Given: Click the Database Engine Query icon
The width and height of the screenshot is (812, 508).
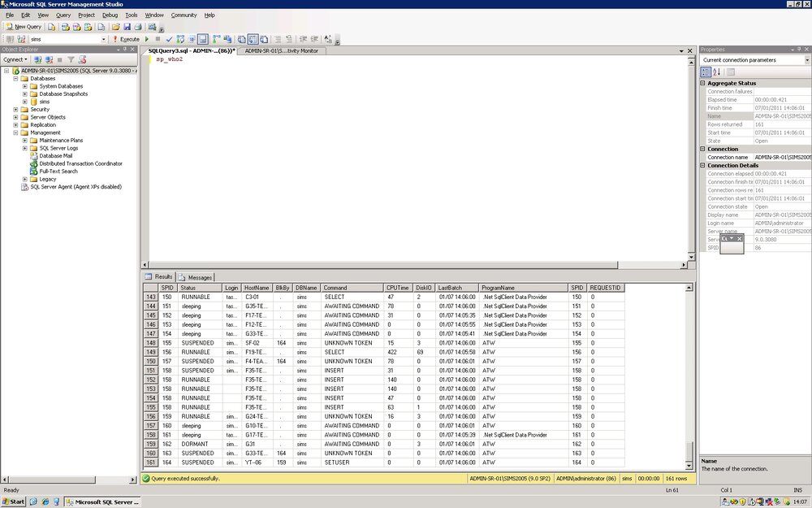Looking at the screenshot, I should point(51,27).
